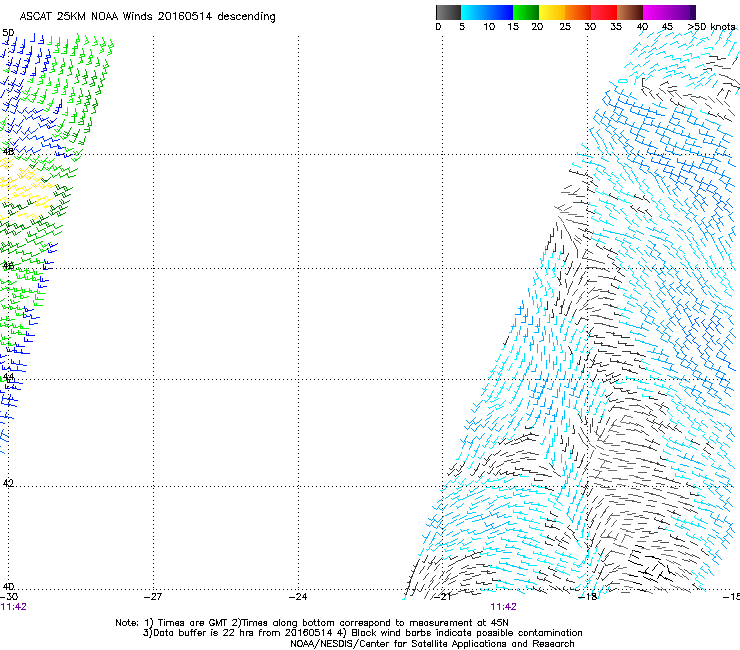
Task: Pick the green 15-20 knots color segment
Action: pos(526,12)
